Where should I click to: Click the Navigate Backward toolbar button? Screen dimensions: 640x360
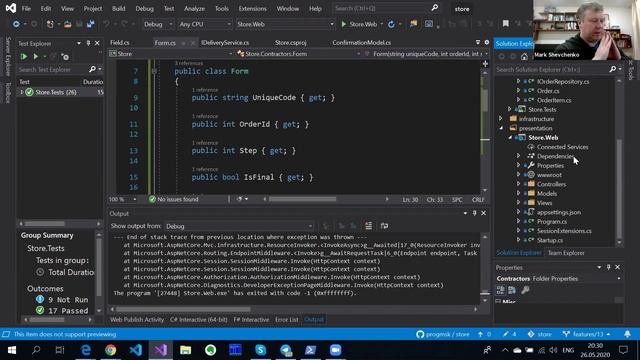(x=16, y=24)
